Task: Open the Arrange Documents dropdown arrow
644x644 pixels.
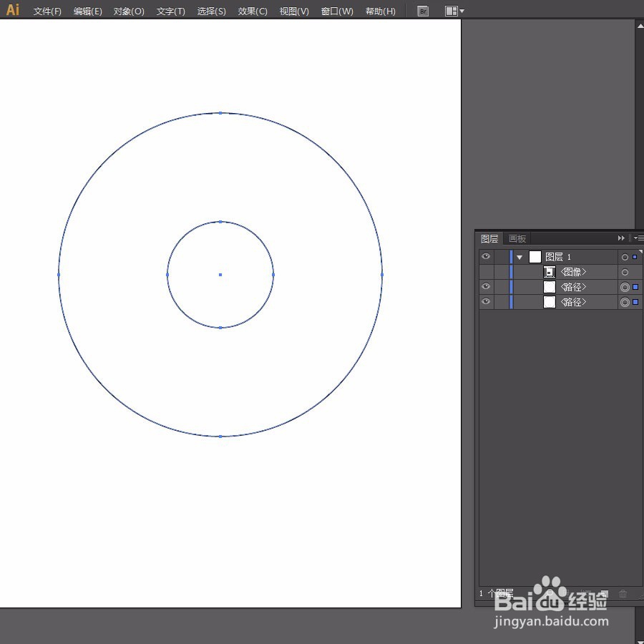Action: pyautogui.click(x=462, y=11)
